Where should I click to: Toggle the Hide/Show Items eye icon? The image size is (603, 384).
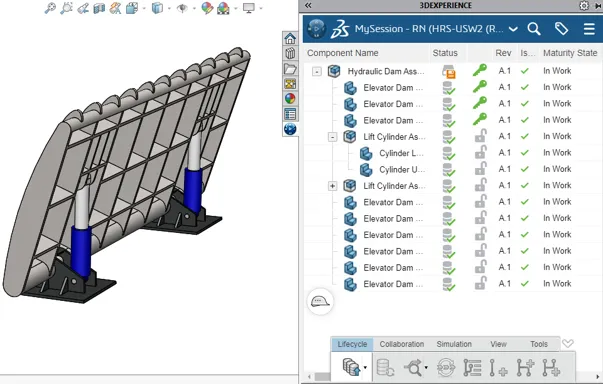[x=182, y=8]
